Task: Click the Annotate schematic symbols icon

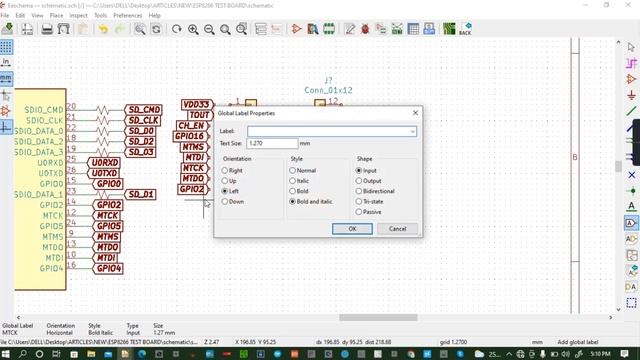Action: [x=349, y=29]
